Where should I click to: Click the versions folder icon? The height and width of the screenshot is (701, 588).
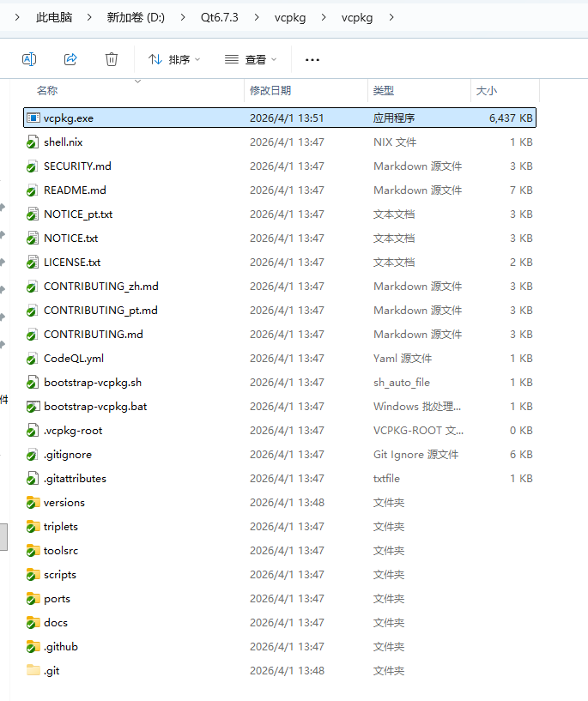(x=33, y=503)
